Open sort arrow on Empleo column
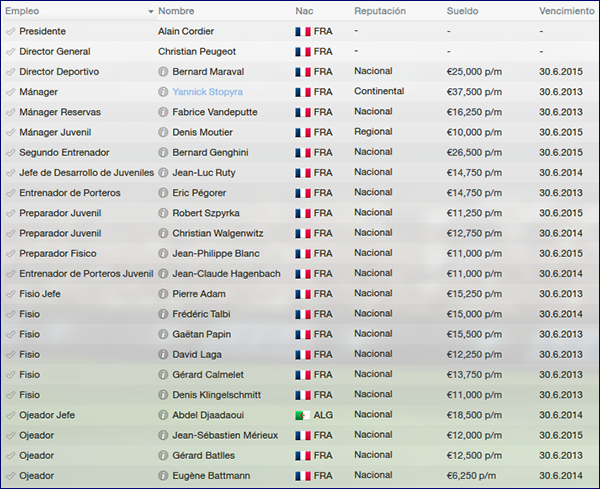This screenshot has width=600, height=489. (151, 12)
